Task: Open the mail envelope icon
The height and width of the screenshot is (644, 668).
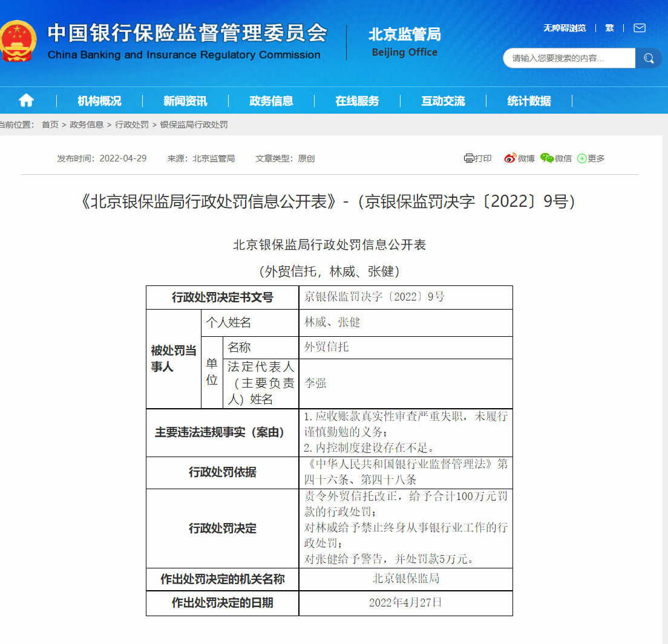Action: click(x=640, y=28)
